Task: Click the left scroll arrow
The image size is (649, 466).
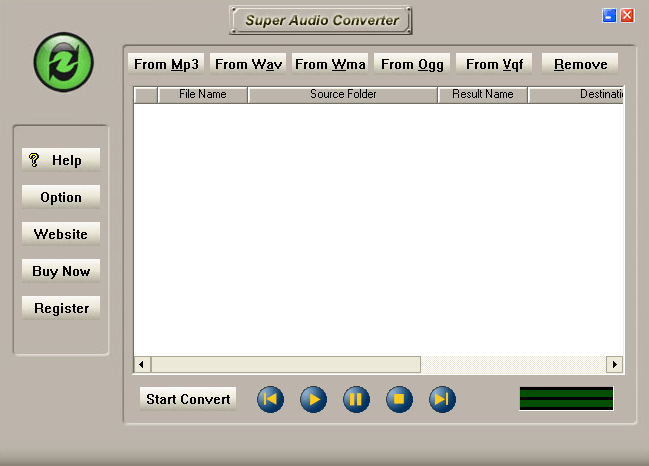Action: 142,365
